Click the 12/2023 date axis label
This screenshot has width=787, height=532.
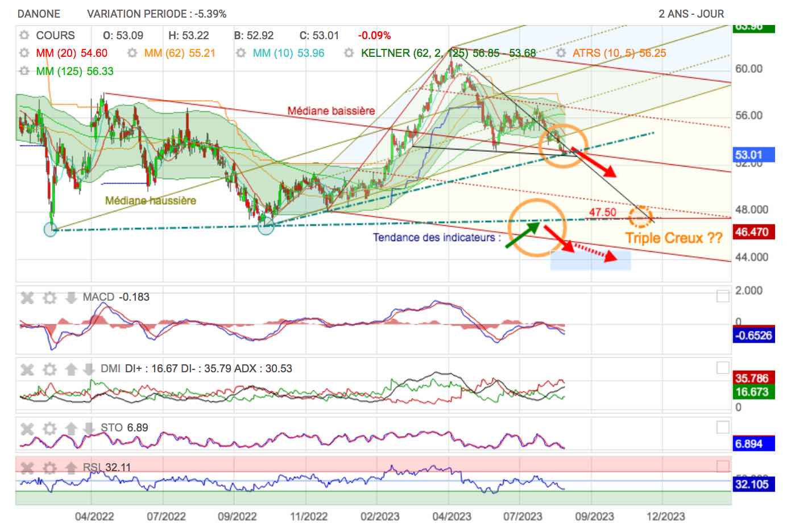pyautogui.click(x=665, y=516)
